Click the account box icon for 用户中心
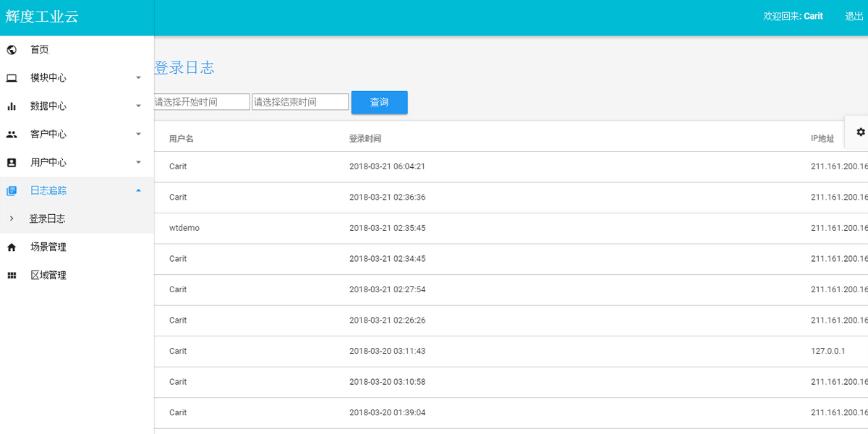Viewport: 868px width, 434px height. coord(12,163)
